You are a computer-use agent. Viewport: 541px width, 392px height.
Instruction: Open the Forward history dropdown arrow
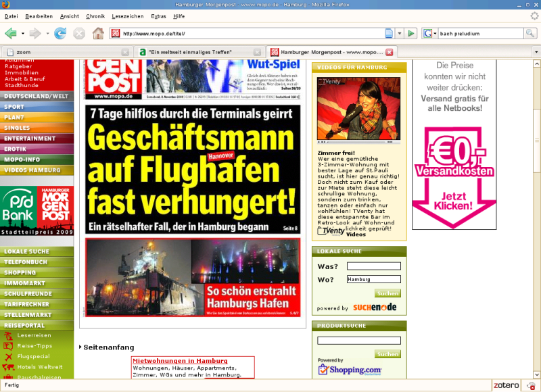click(47, 33)
